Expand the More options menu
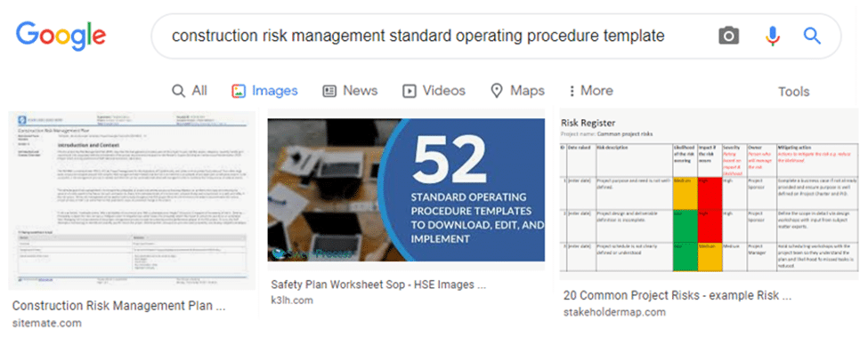This screenshot has height=345, width=868. click(x=590, y=92)
